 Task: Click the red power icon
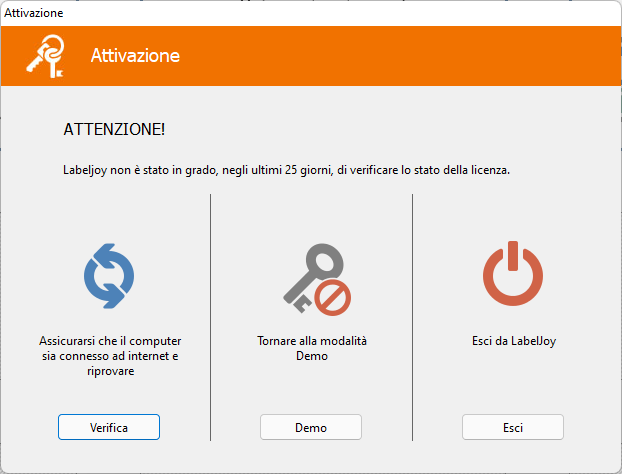[512, 275]
